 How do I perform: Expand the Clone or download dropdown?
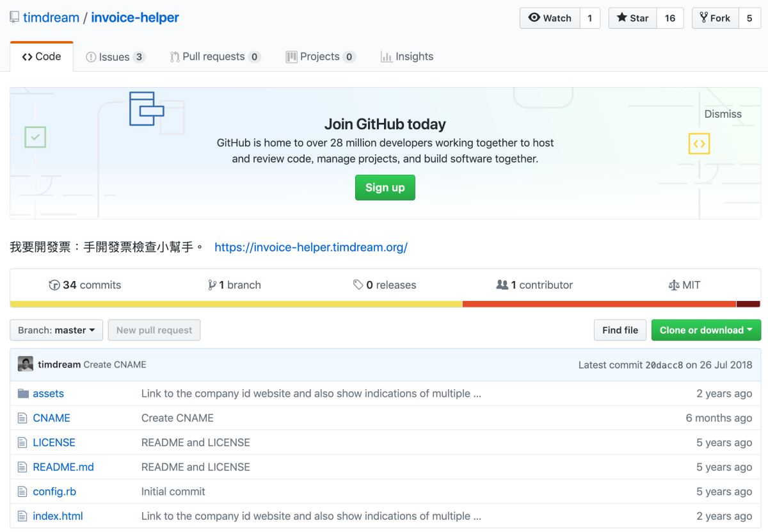[x=706, y=330]
